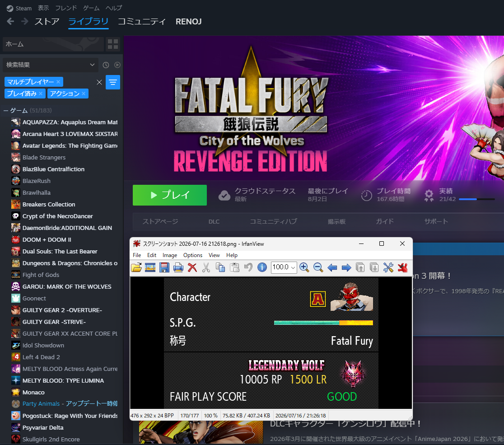Open the ヘルプ menu in Steam
This screenshot has height=445, width=504.
click(114, 8)
